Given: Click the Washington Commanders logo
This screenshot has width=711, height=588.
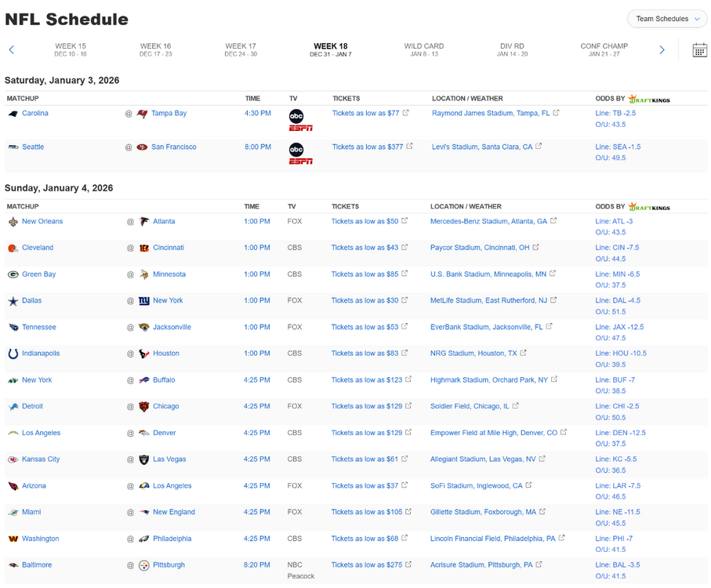Looking at the screenshot, I should (13, 539).
